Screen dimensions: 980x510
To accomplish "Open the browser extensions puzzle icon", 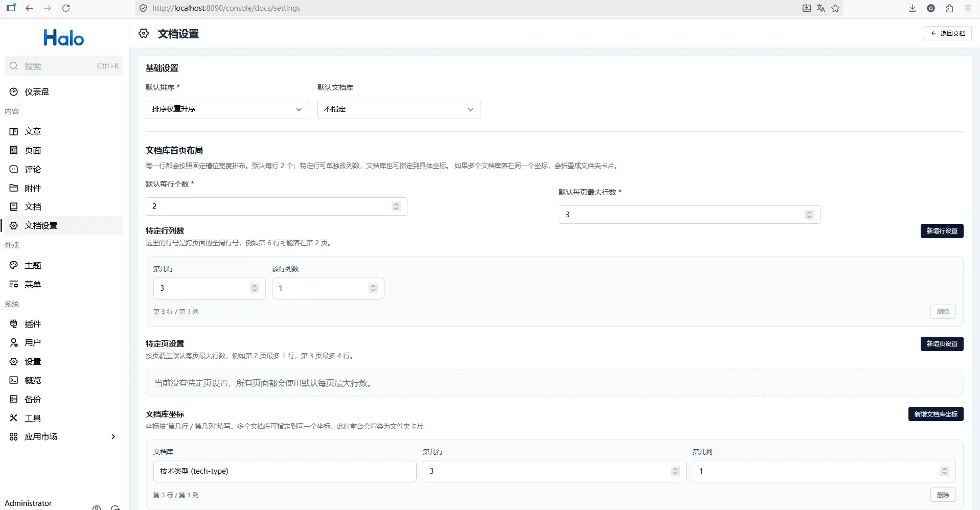I will click(949, 8).
